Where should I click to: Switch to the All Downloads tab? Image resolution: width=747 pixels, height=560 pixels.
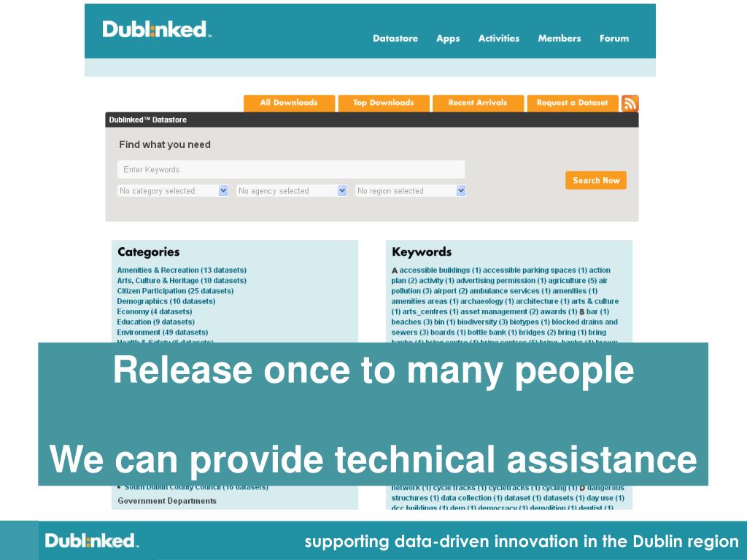[x=289, y=103]
